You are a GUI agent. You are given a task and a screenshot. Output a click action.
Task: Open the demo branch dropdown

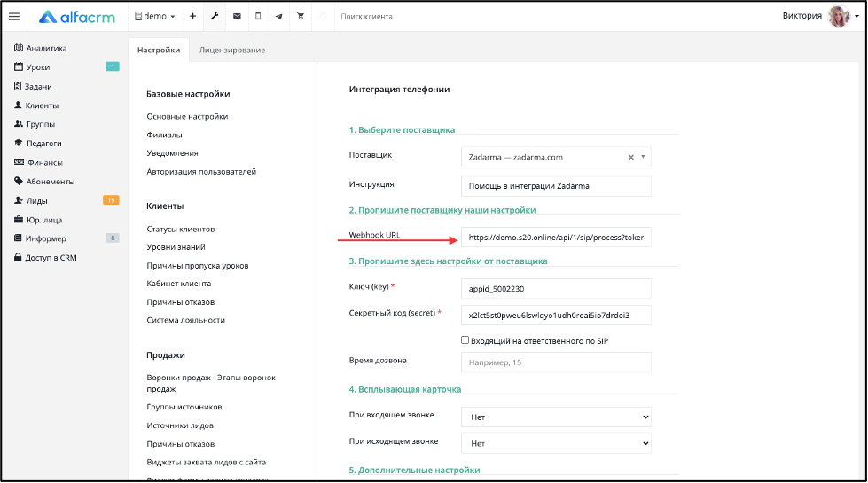tap(155, 17)
